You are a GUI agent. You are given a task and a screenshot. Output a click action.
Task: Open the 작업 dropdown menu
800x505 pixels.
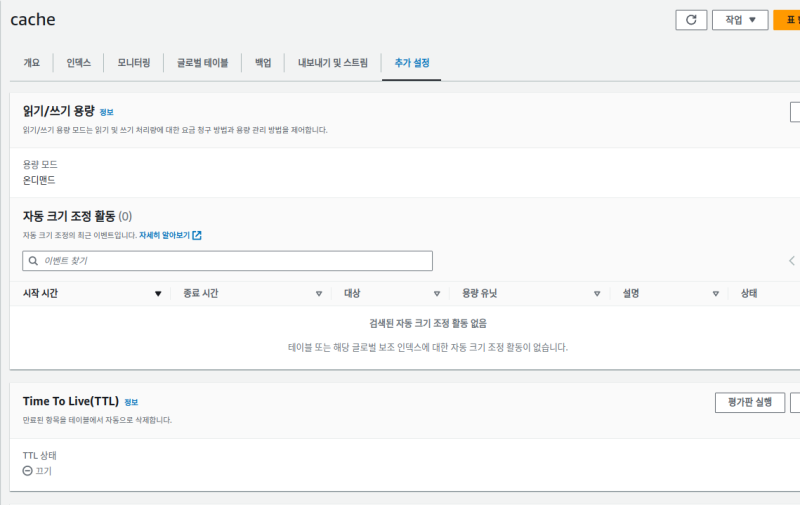739,20
